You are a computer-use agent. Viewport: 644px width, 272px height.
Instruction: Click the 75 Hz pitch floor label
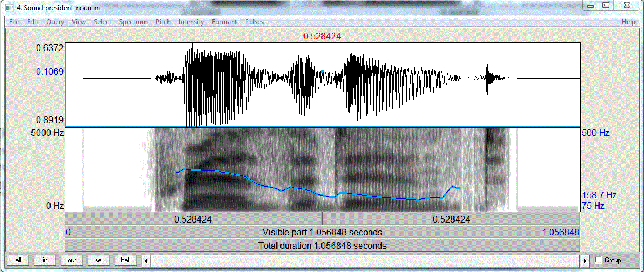coord(593,206)
